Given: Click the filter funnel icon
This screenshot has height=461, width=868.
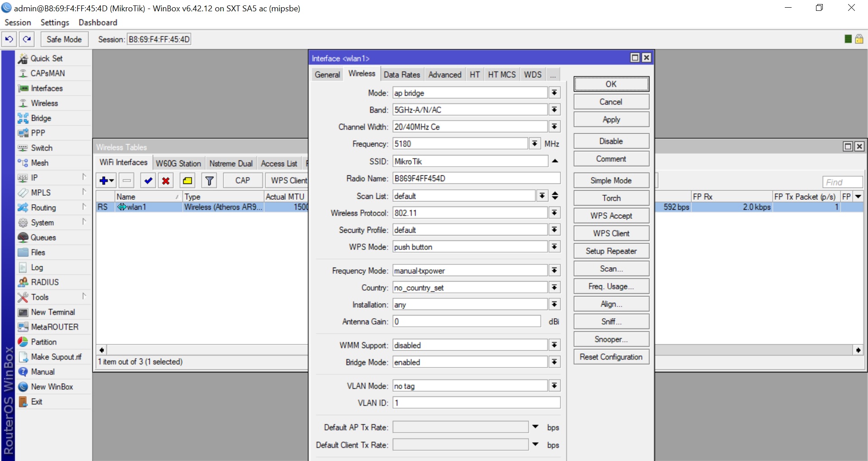Looking at the screenshot, I should pos(209,181).
